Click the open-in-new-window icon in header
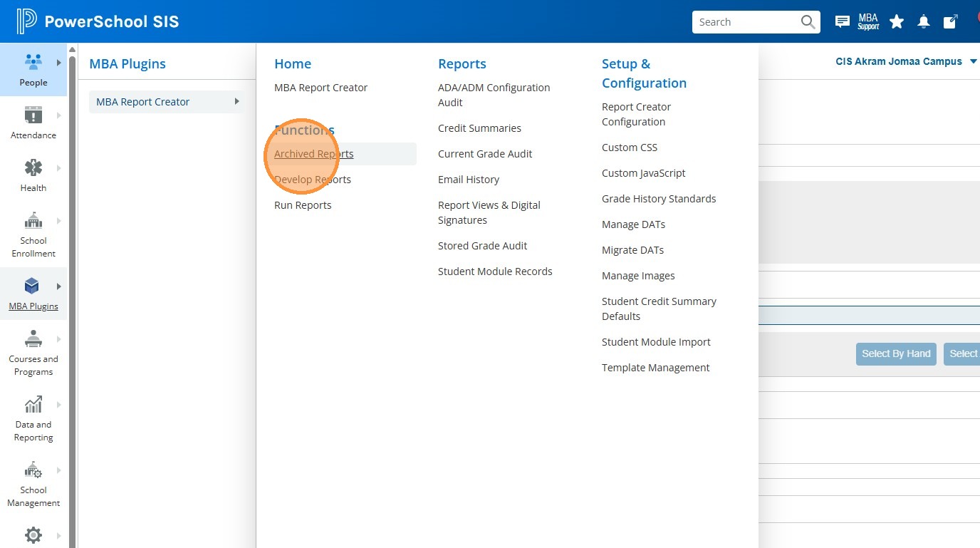 [950, 22]
